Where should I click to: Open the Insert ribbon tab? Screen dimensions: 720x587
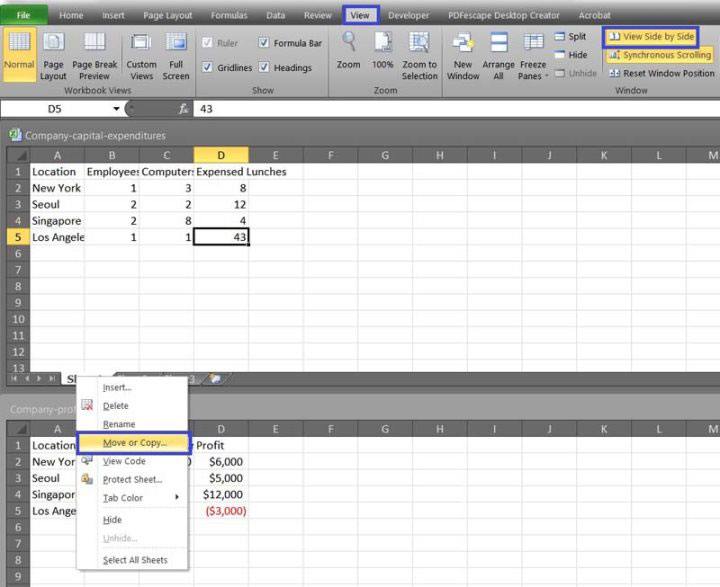tap(113, 15)
